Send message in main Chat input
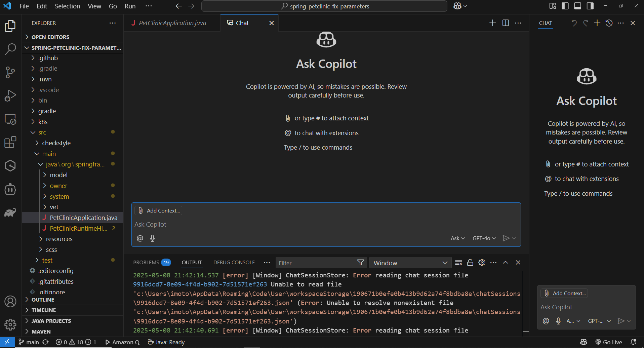Image resolution: width=644 pixels, height=348 pixels. coord(506,238)
